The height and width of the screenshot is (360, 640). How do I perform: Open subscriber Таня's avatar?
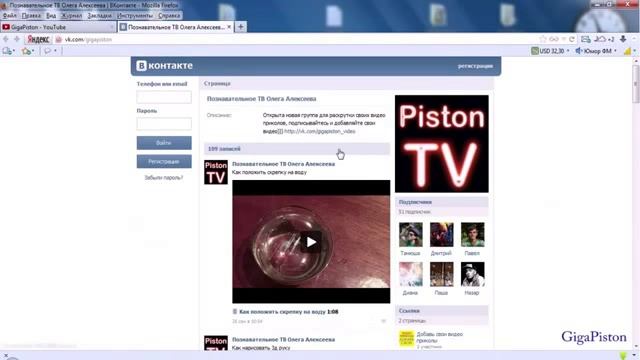coord(411,234)
